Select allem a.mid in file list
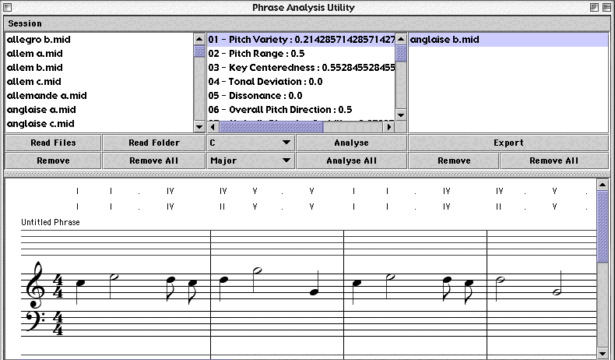The image size is (615, 360). (x=99, y=54)
